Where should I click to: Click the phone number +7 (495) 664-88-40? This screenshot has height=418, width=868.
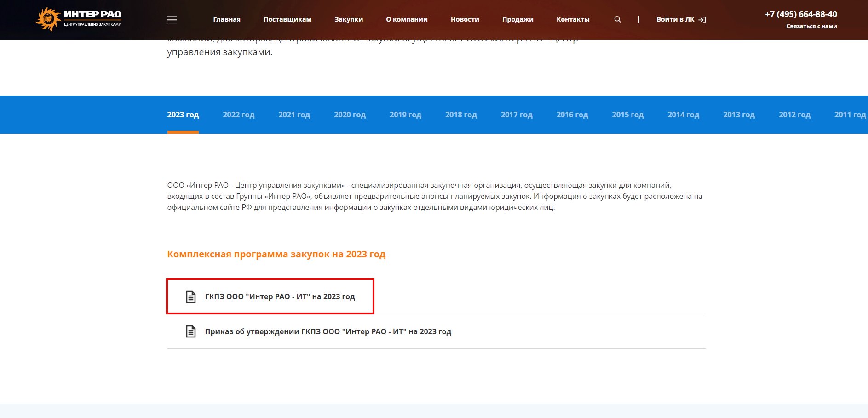click(801, 14)
